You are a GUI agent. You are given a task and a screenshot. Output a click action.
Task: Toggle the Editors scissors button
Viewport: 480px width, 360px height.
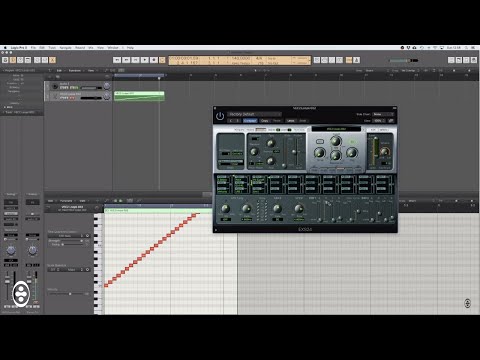point(53,60)
